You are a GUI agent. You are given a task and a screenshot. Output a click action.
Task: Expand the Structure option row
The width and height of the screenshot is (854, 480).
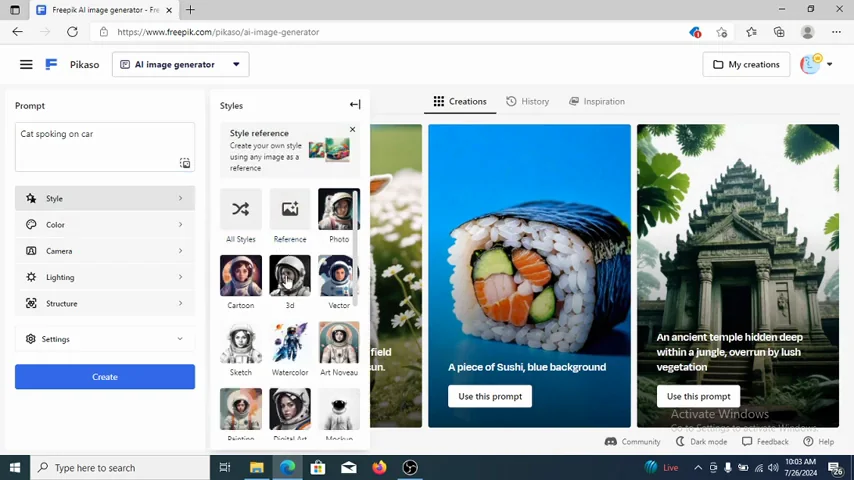click(105, 303)
